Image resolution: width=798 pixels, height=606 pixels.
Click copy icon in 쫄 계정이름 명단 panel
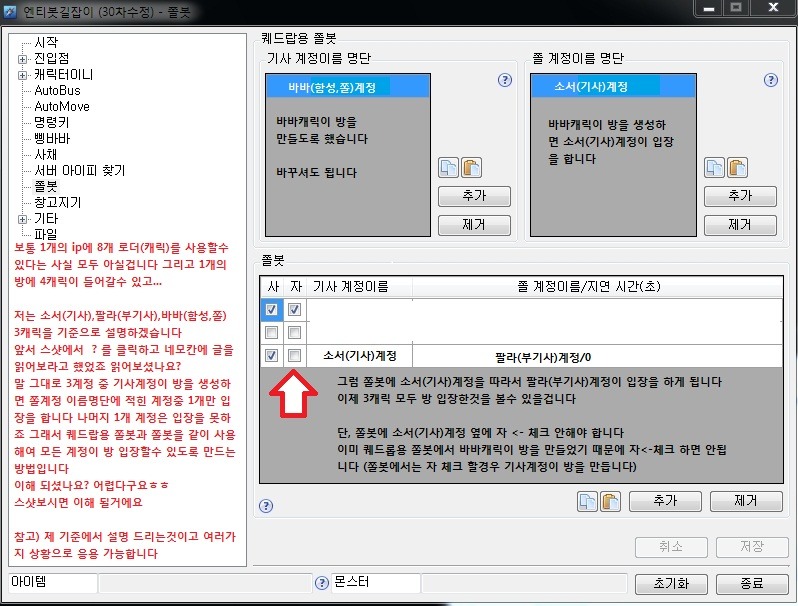(x=715, y=167)
